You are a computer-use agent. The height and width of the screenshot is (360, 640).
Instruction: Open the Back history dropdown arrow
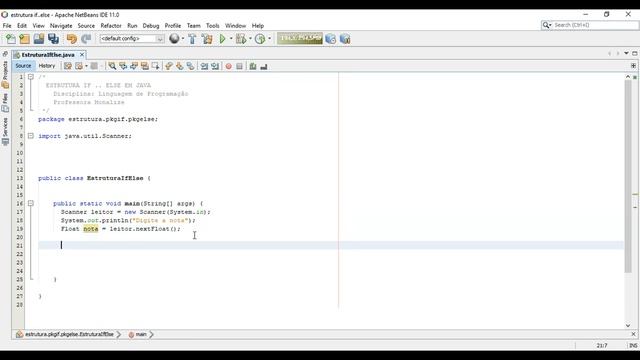[86, 66]
